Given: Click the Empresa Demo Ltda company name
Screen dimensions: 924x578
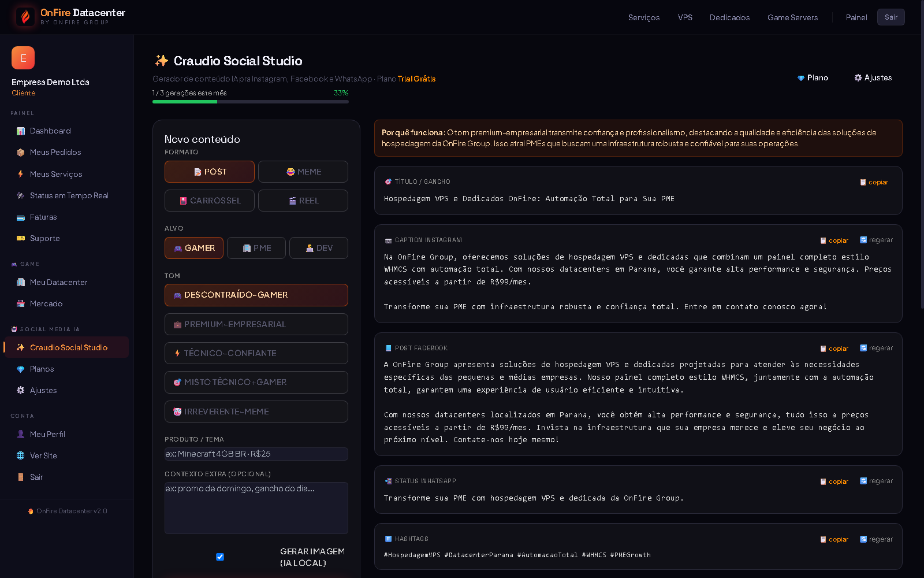Looking at the screenshot, I should click(x=50, y=82).
